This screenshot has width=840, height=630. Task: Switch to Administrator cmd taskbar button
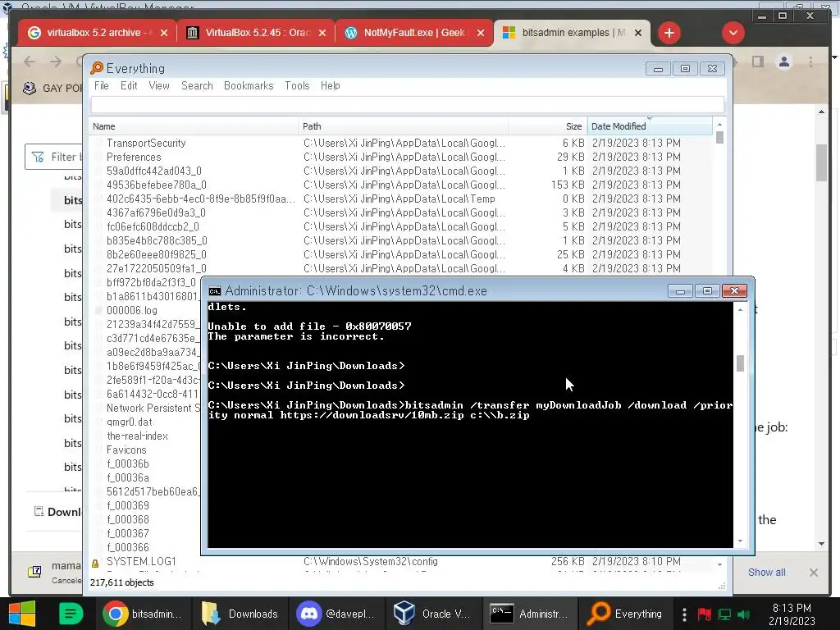529,614
